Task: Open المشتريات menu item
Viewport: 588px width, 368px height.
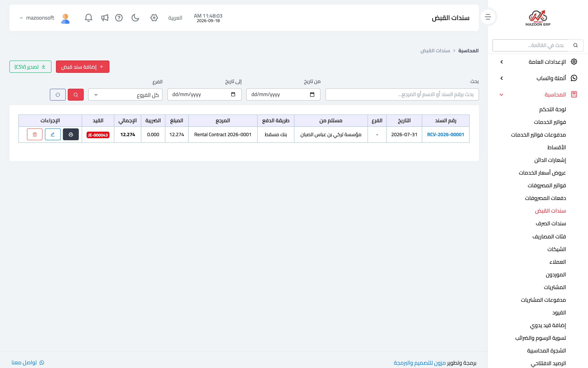Action: (x=555, y=287)
